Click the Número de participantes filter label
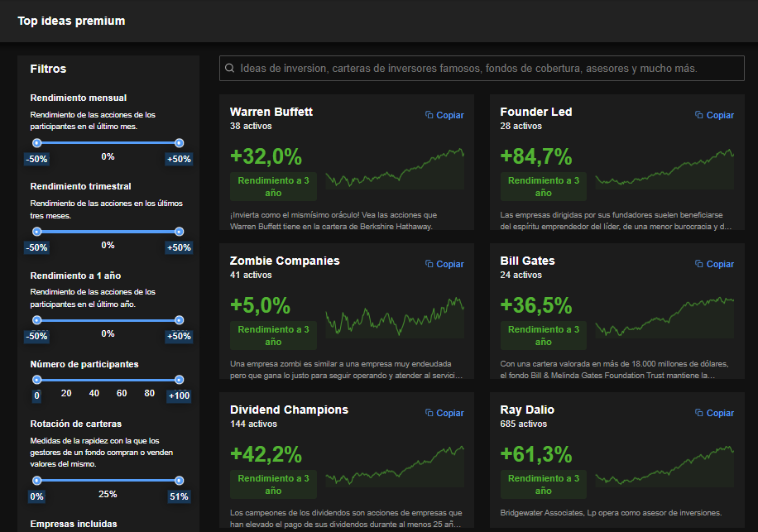Screen dimensions: 758x532 84,364
